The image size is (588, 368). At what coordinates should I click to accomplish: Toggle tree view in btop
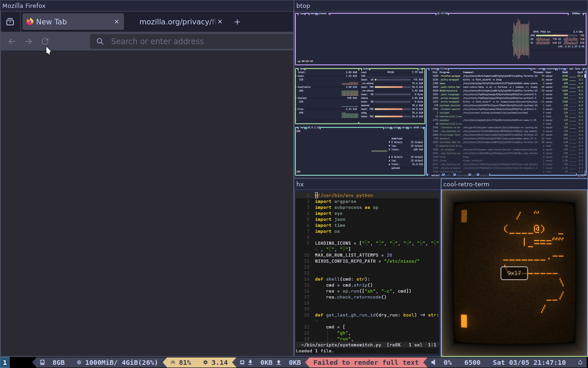coord(561,69)
